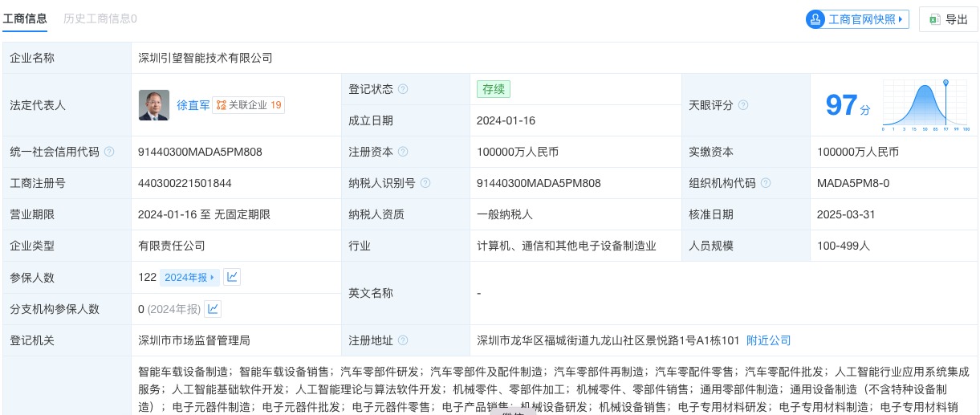This screenshot has height=415, width=980.
Task: Select 行业 value 计算机、通信和其他电子设备制造业
Action: [567, 246]
